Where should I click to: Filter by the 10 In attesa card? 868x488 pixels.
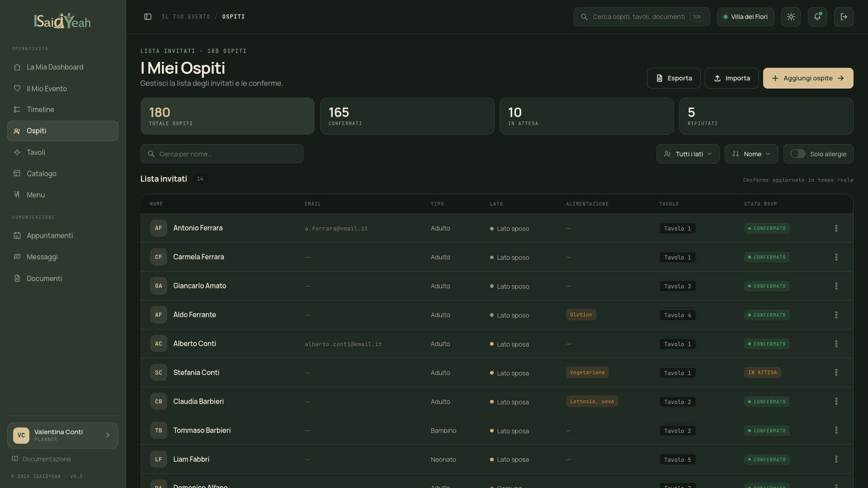coord(586,116)
